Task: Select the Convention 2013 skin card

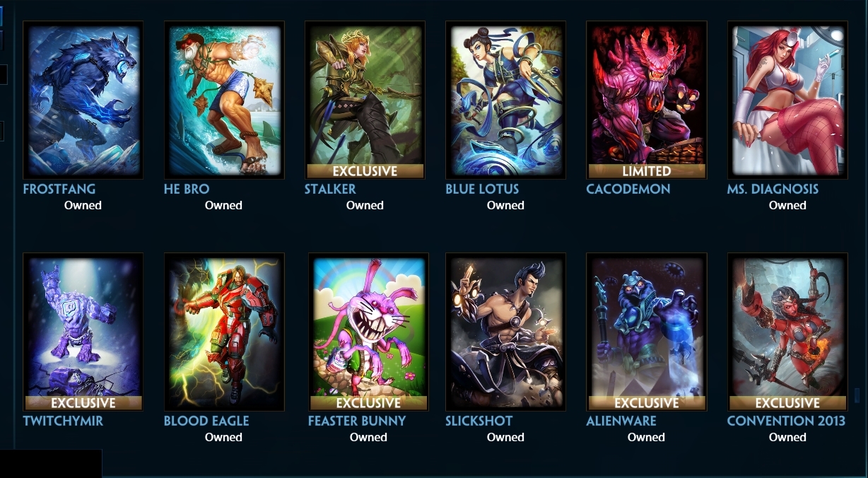Action: (x=787, y=332)
